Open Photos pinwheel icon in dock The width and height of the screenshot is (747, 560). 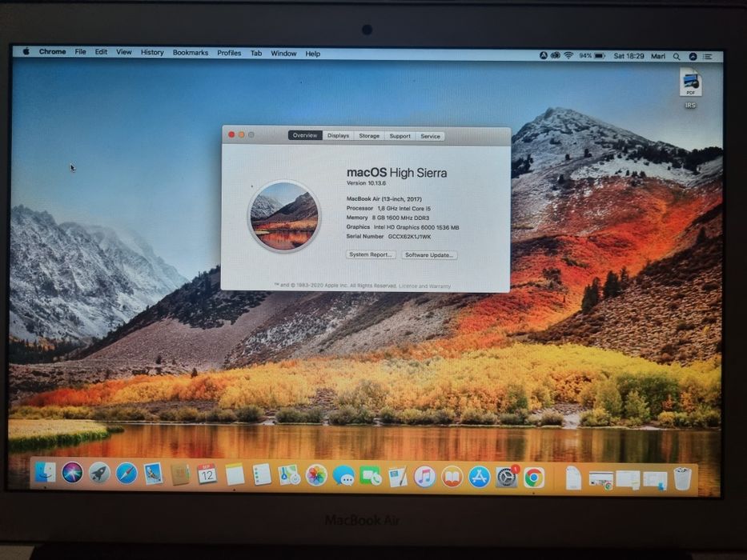coord(316,476)
